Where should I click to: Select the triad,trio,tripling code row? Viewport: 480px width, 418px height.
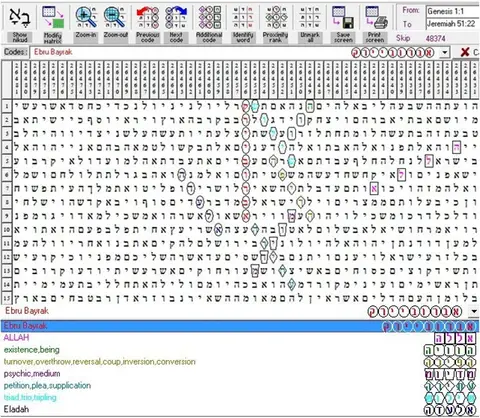click(240, 398)
